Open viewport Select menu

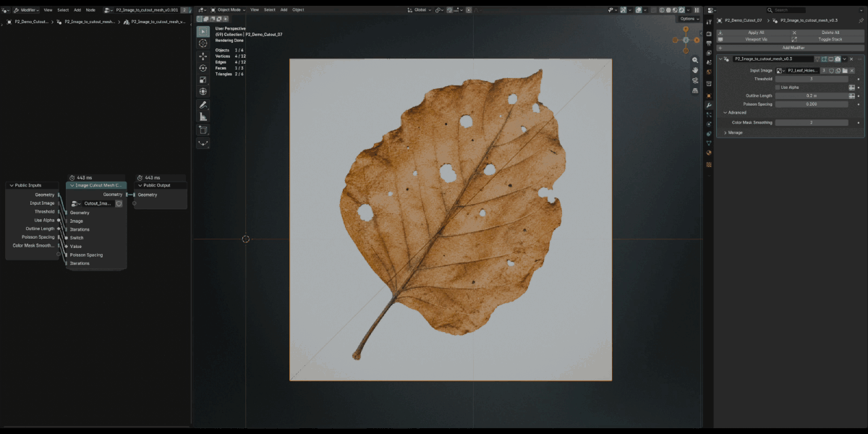pyautogui.click(x=270, y=10)
